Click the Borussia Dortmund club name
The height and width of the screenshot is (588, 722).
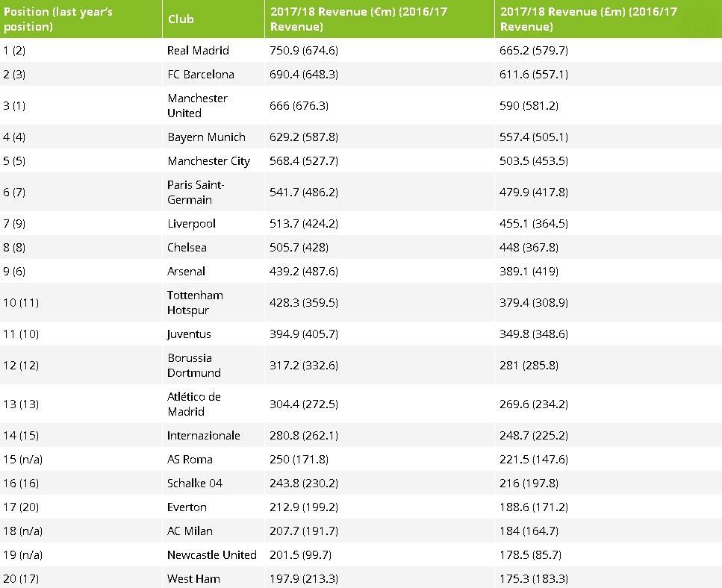tap(194, 366)
